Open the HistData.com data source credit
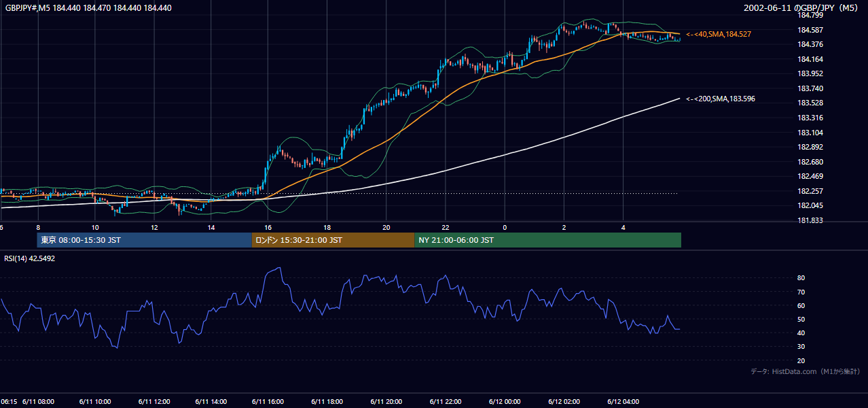Screen dimensions: 868x408 [806, 372]
